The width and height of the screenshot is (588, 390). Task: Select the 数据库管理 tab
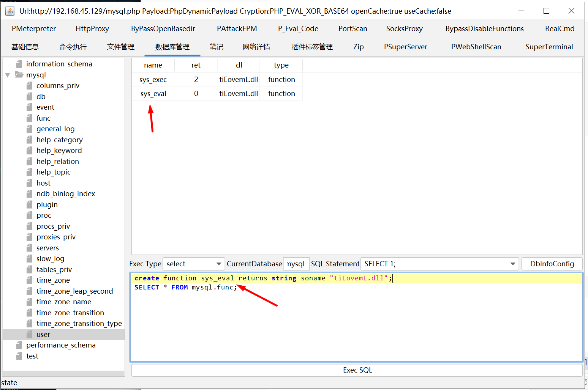(x=172, y=47)
